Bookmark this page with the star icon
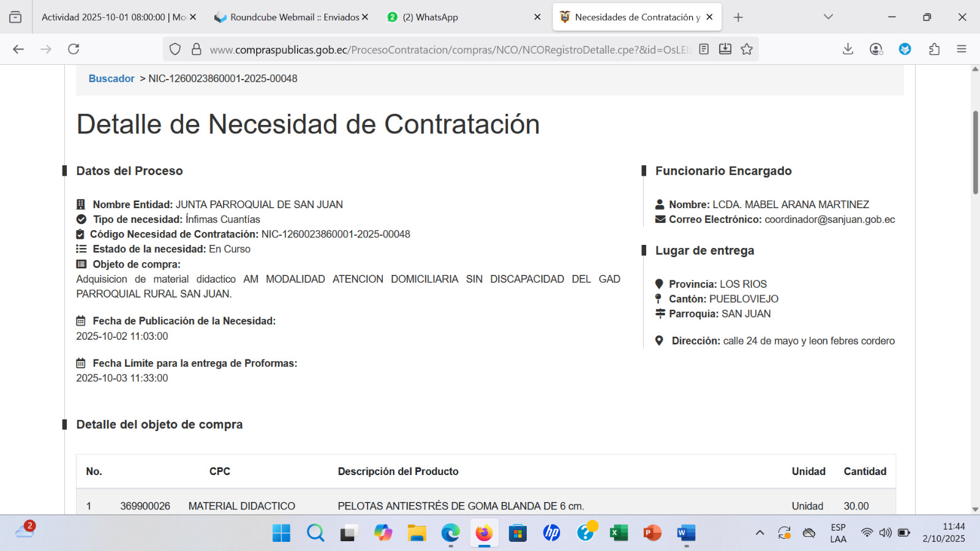The width and height of the screenshot is (980, 551). (747, 49)
